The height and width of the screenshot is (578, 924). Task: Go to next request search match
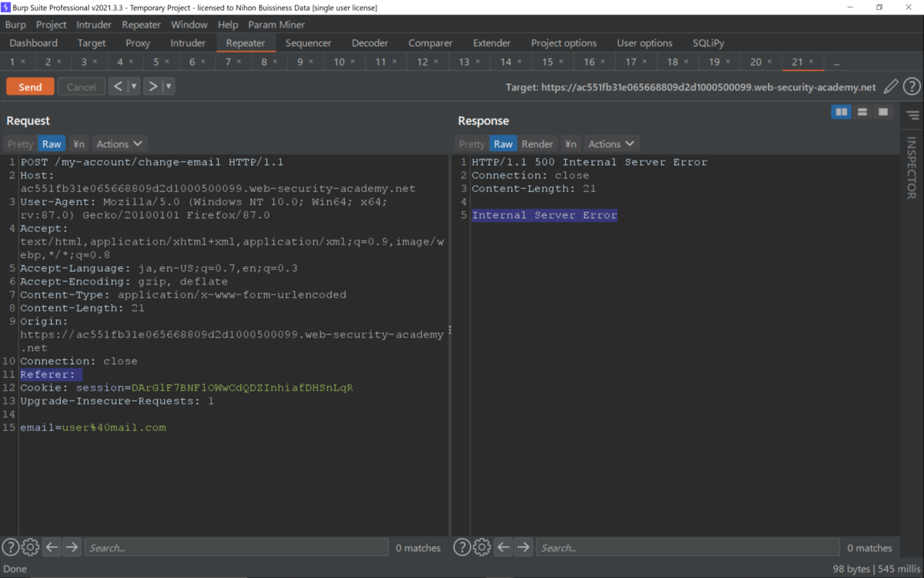[72, 547]
